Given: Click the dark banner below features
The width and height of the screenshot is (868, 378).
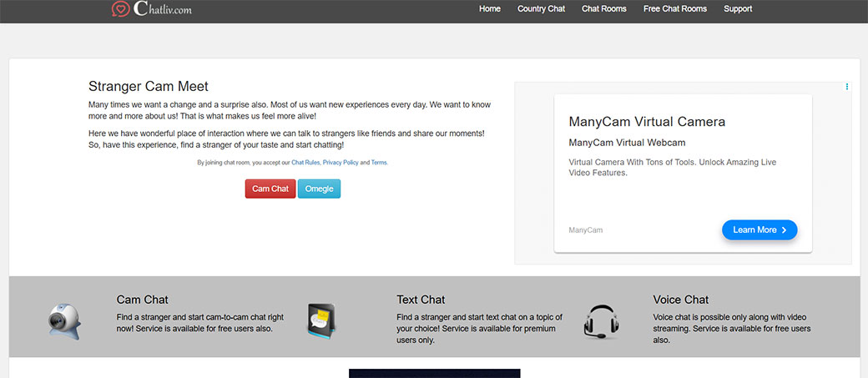Looking at the screenshot, I should click(x=434, y=373).
